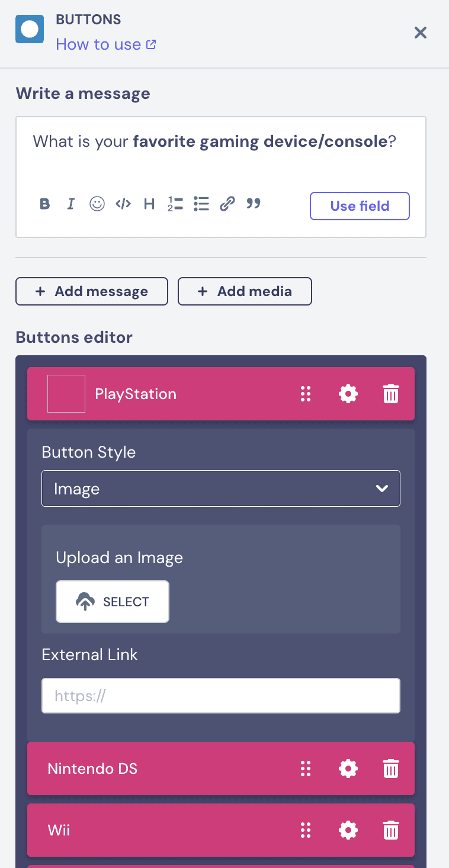449x868 pixels.
Task: Grab the PlayStation drag handle
Action: coord(306,394)
